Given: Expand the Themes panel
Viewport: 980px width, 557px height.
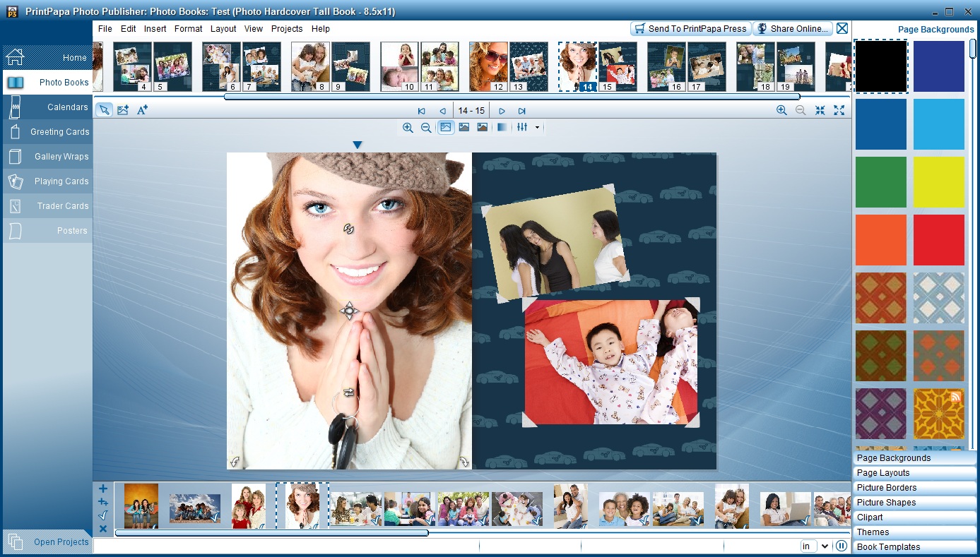Looking at the screenshot, I should click(914, 532).
